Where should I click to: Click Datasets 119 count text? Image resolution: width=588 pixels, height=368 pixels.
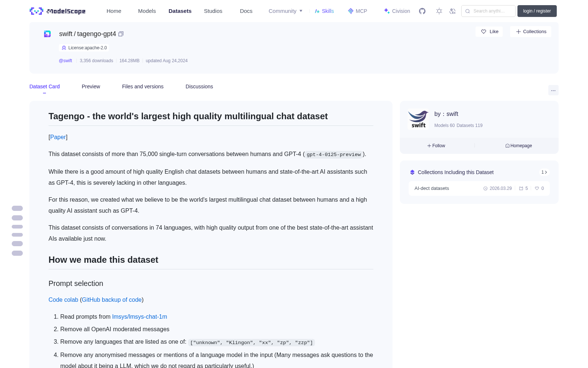click(x=469, y=125)
